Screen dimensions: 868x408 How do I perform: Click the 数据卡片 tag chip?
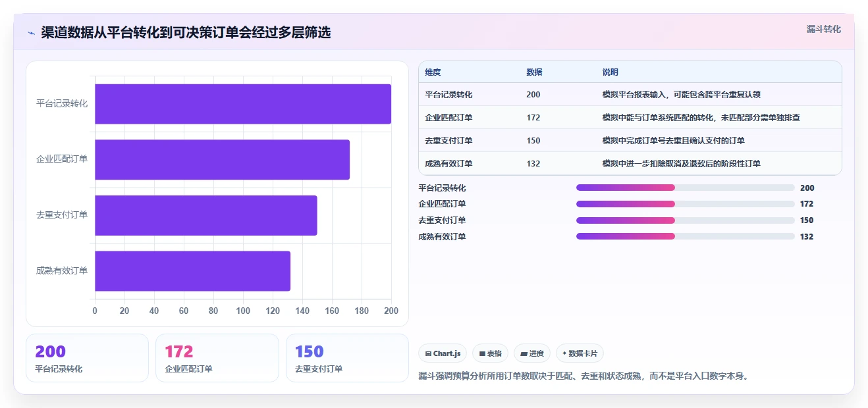tap(580, 353)
